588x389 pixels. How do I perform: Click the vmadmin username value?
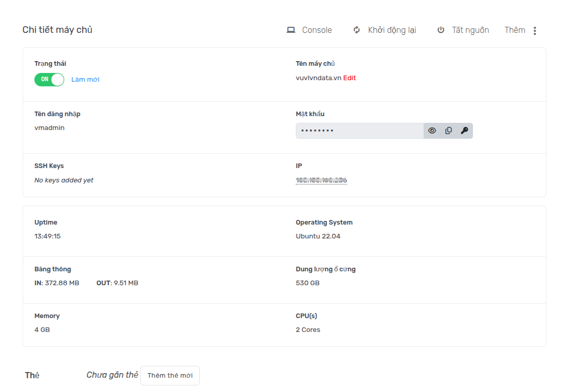[49, 128]
